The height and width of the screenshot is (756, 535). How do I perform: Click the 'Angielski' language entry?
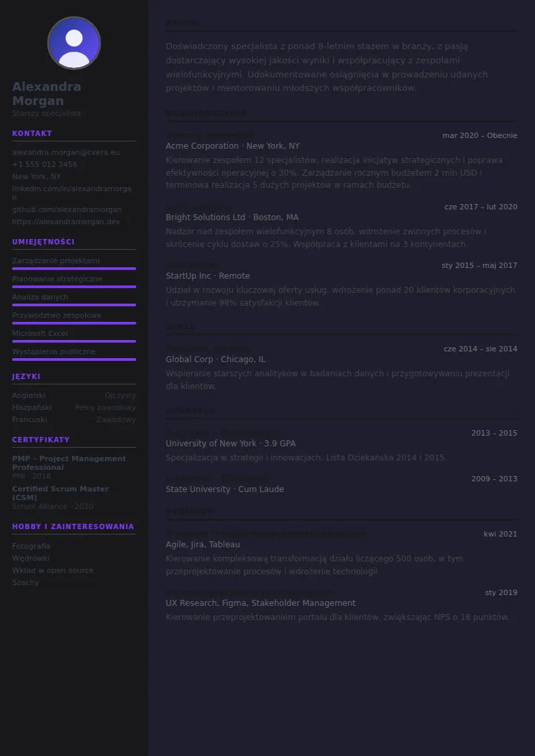(x=28, y=395)
